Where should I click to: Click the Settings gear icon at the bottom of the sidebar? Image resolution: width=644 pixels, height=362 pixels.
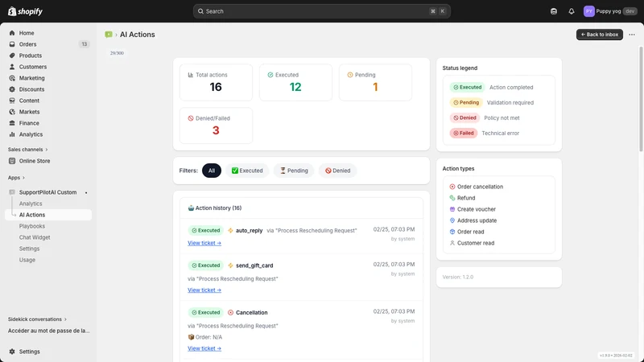click(12, 352)
